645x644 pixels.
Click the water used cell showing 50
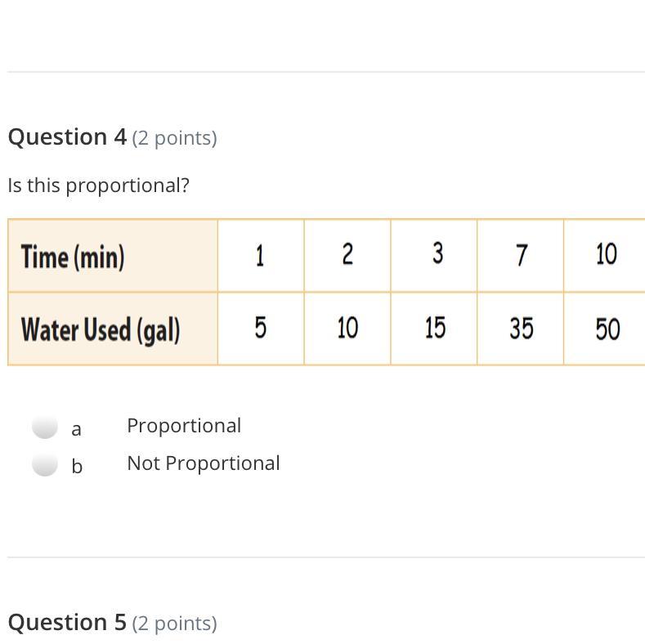tap(607, 329)
